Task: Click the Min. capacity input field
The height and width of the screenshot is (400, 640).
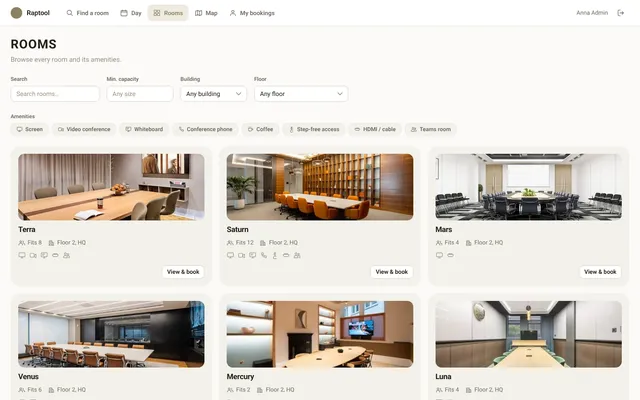Action: [x=140, y=94]
